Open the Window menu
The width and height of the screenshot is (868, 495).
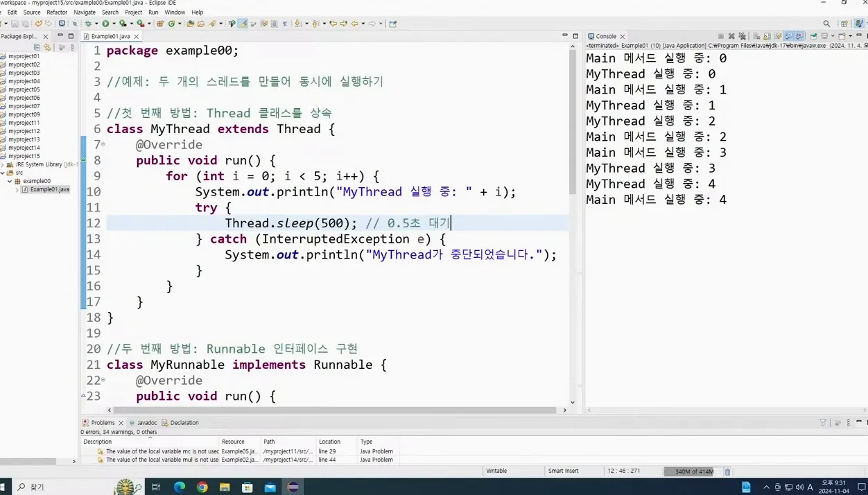pyautogui.click(x=175, y=12)
